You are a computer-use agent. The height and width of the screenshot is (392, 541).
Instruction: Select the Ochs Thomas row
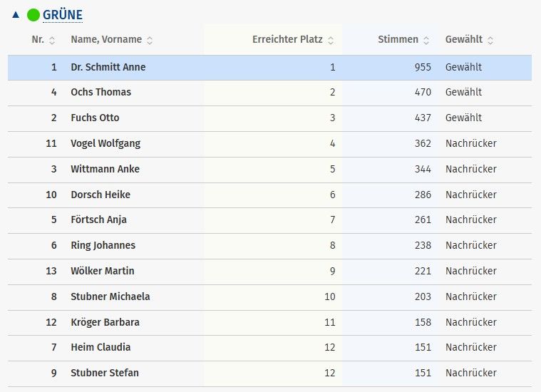101,92
